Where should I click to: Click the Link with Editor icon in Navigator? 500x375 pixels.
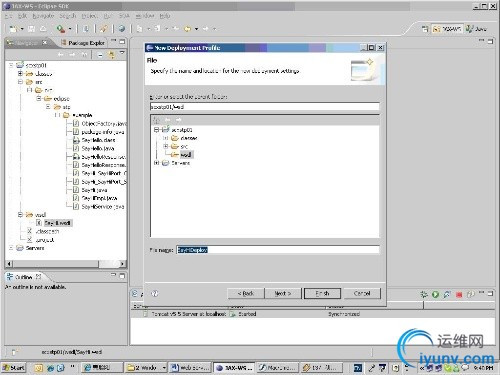click(111, 55)
